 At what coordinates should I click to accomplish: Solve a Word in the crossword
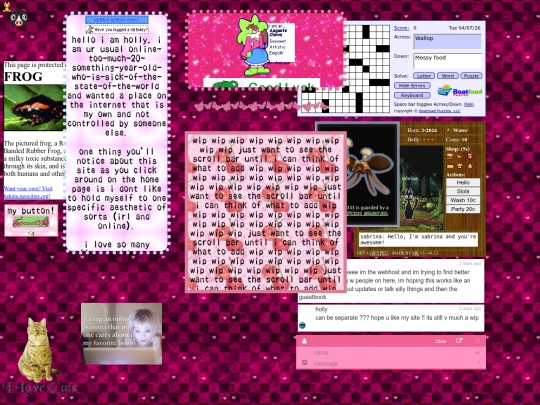[447, 76]
